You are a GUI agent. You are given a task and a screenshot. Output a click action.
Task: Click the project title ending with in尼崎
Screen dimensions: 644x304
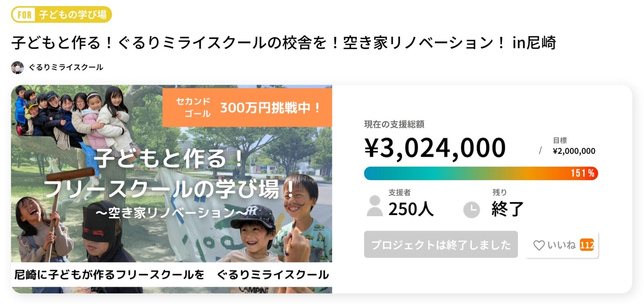coord(283,43)
